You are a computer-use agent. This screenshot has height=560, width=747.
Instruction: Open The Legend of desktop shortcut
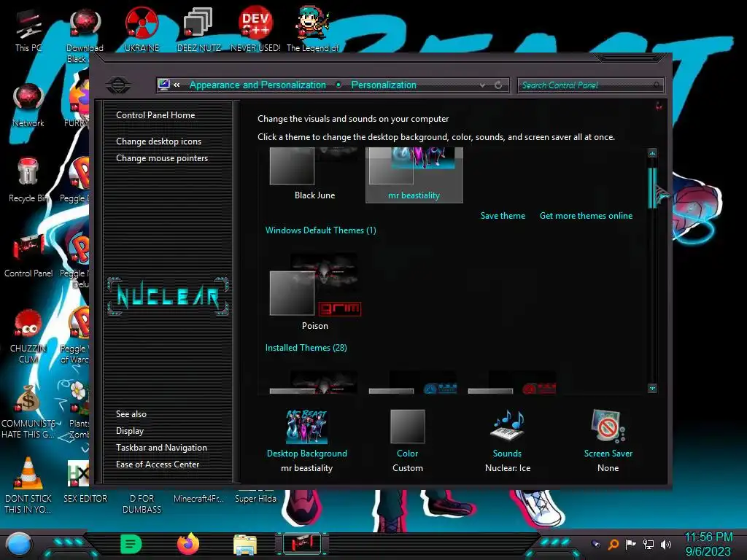coord(312,30)
